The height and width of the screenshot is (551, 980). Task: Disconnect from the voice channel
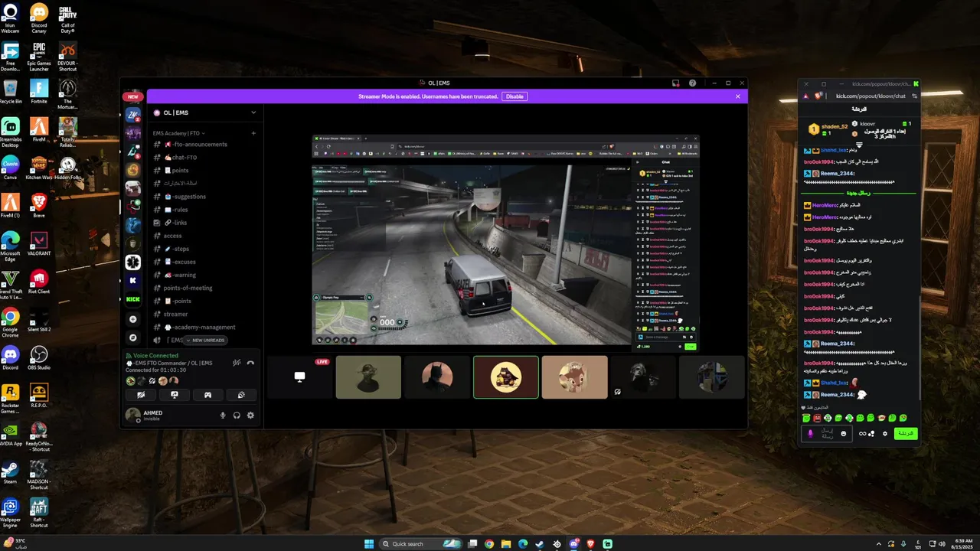pyautogui.click(x=250, y=363)
